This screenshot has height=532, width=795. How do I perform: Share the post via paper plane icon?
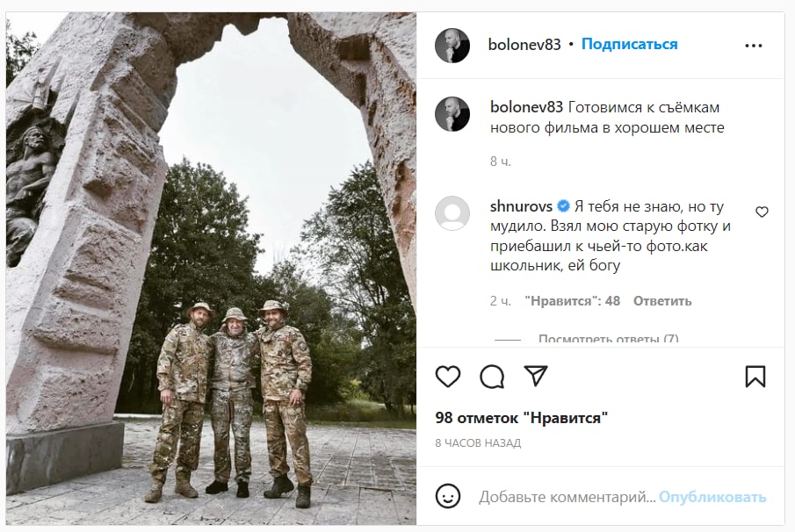536,376
